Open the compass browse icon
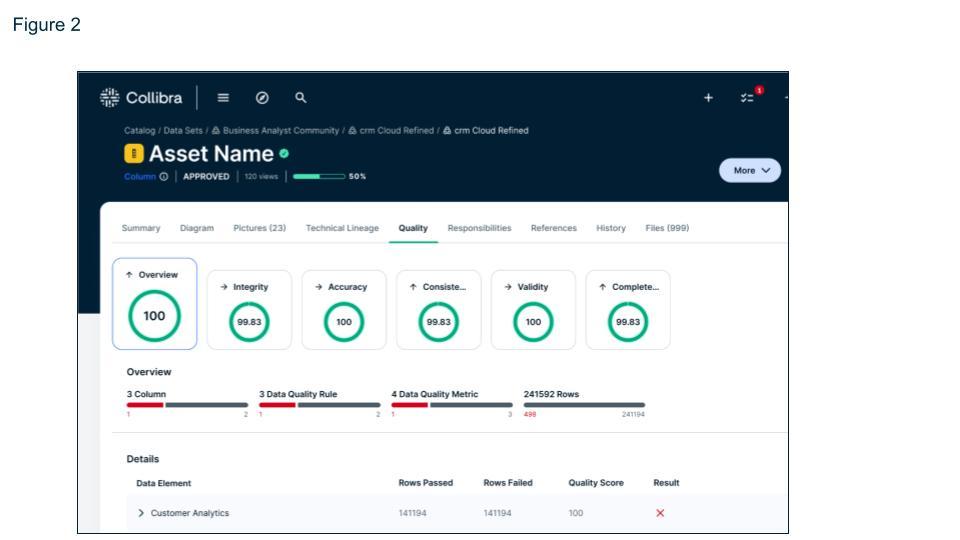The height and width of the screenshot is (540, 960). (262, 98)
